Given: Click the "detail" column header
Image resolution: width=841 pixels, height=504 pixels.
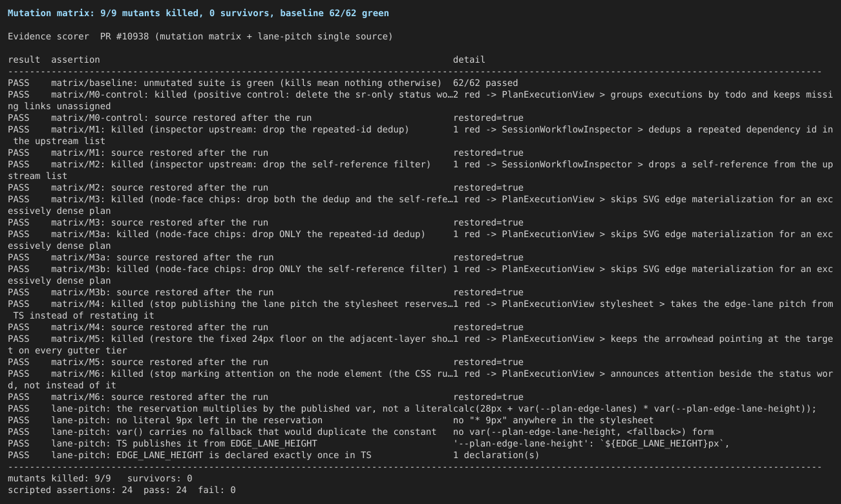Looking at the screenshot, I should click(x=469, y=59).
